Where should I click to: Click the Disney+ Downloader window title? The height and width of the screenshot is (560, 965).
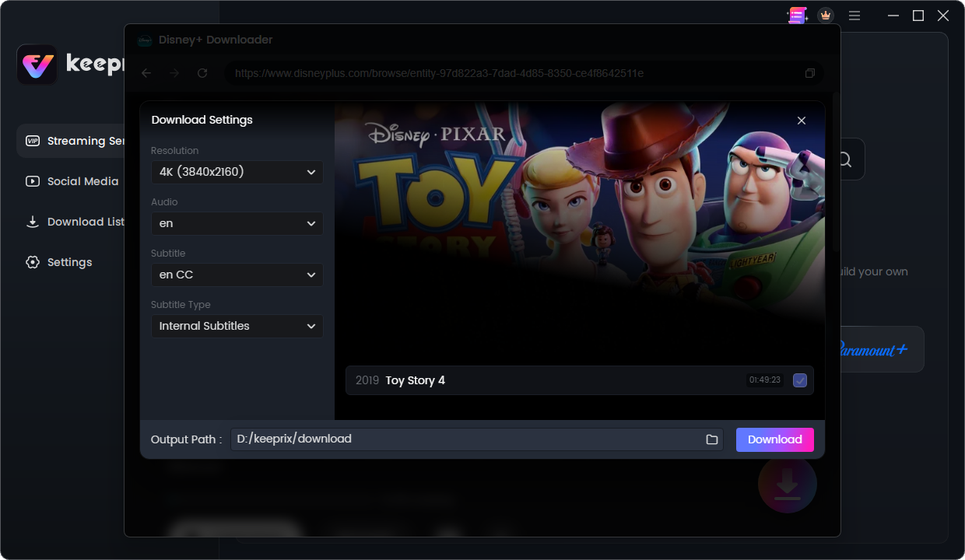pyautogui.click(x=216, y=40)
